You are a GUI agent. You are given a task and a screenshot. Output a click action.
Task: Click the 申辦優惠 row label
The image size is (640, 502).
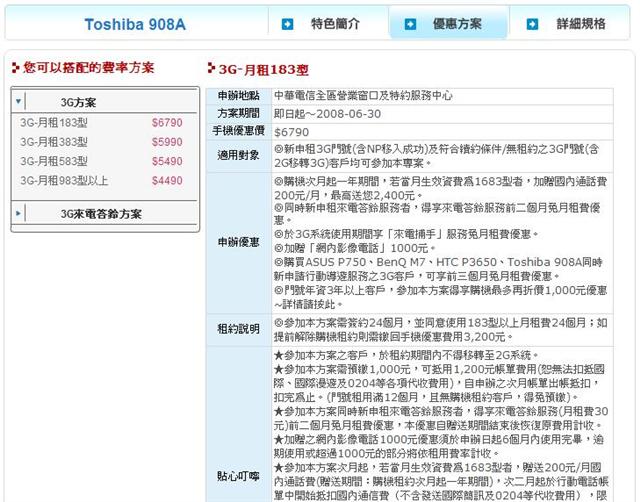pyautogui.click(x=238, y=242)
